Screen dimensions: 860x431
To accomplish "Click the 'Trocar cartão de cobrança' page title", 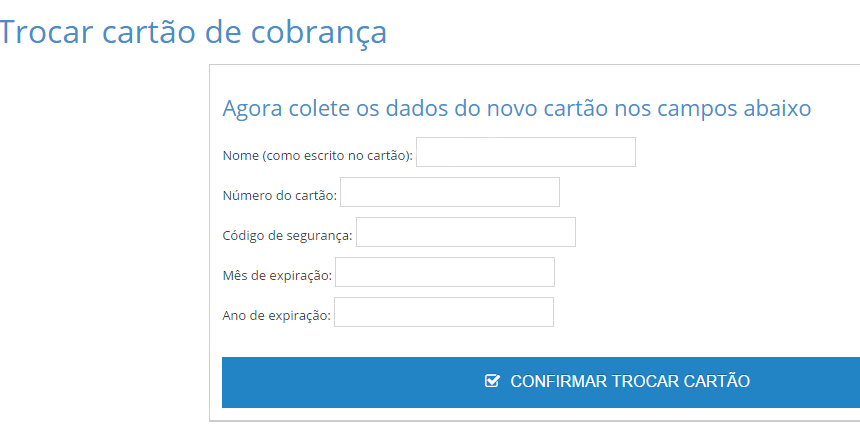I will (193, 32).
